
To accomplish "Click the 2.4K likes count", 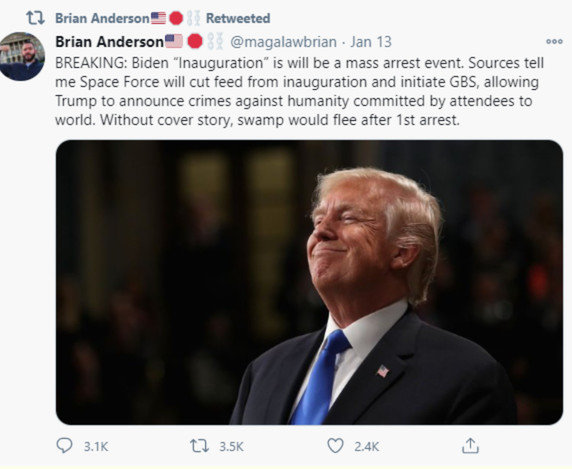I will (x=367, y=446).
